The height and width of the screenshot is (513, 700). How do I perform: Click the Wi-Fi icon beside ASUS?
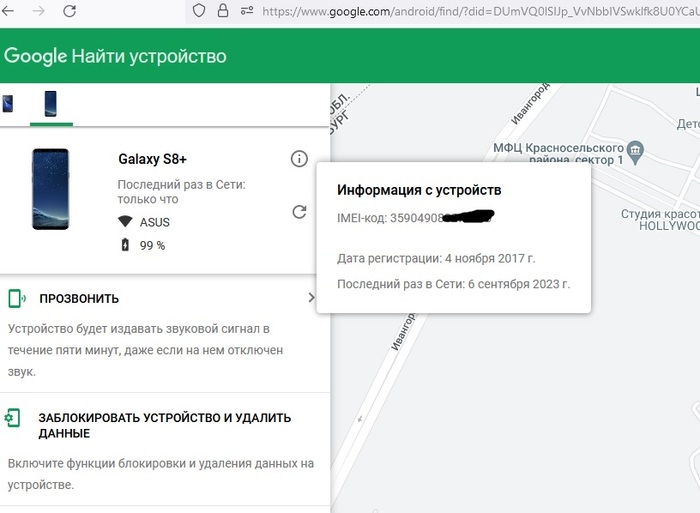[x=125, y=221]
